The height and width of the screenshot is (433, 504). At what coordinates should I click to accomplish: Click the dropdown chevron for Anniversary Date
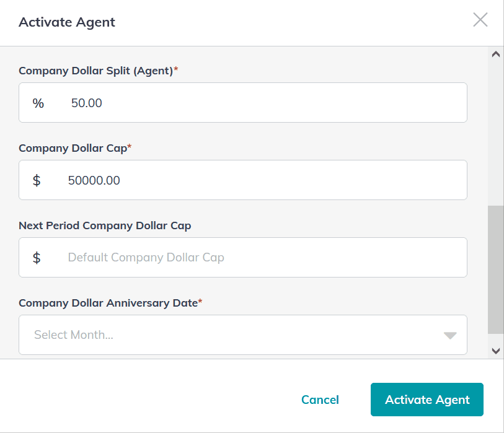(x=450, y=335)
